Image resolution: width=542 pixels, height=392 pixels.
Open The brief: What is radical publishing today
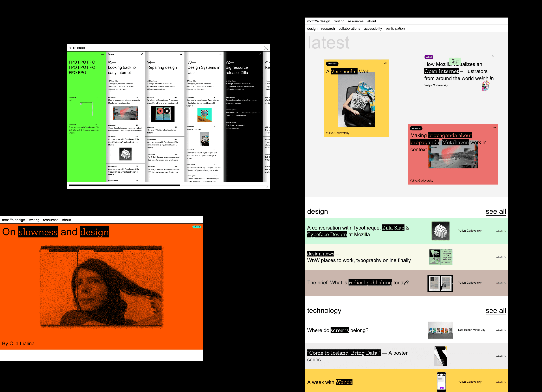click(358, 283)
